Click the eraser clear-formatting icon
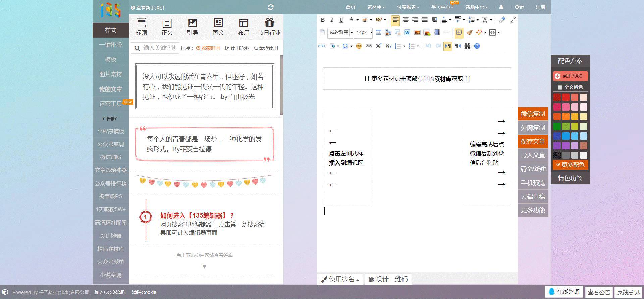Screen dimensions: 644x299 pos(502,20)
